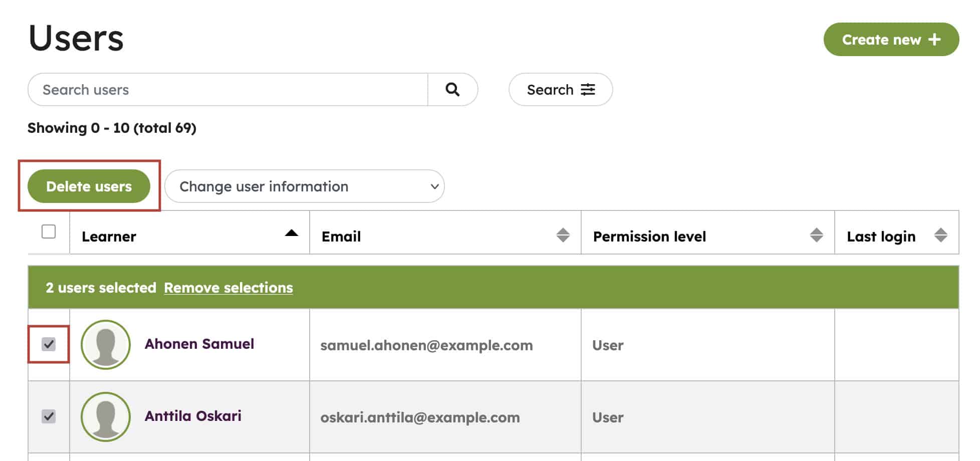Open the Anttila Oskari user link
Image resolution: width=980 pixels, height=461 pixels.
click(193, 416)
